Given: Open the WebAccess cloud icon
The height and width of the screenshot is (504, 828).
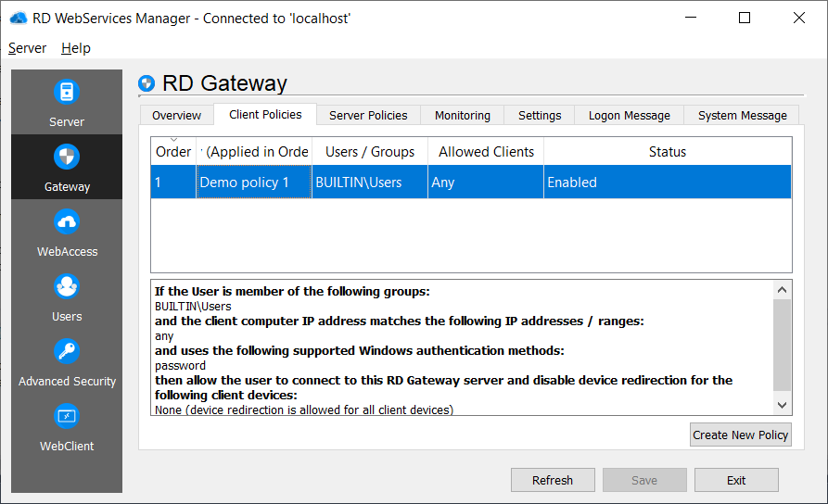Looking at the screenshot, I should pyautogui.click(x=67, y=222).
